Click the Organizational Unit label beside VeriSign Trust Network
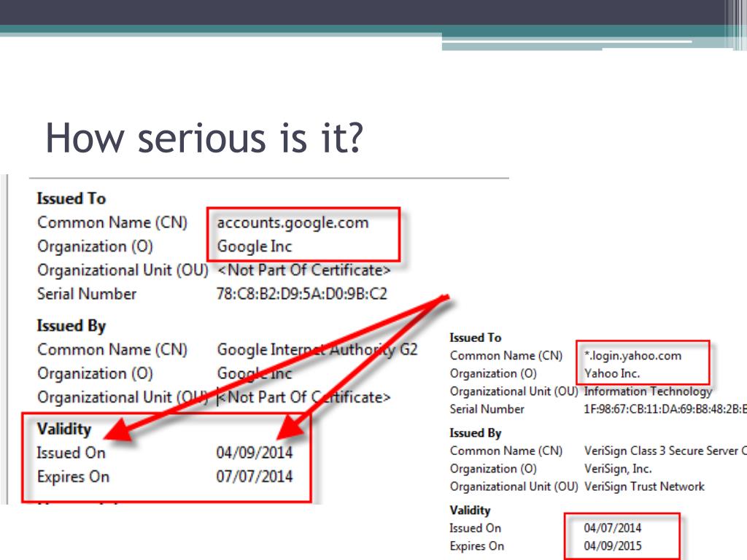The image size is (747, 560). (x=514, y=486)
